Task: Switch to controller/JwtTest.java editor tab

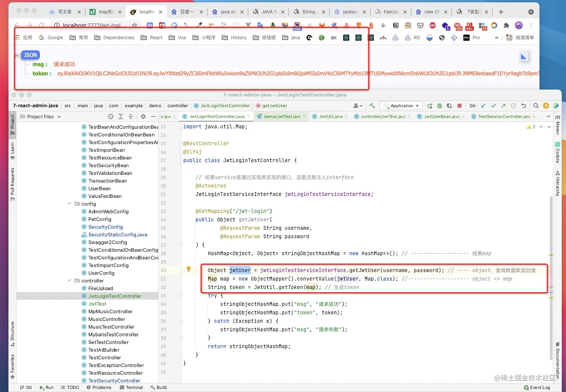Action: pyautogui.click(x=383, y=116)
